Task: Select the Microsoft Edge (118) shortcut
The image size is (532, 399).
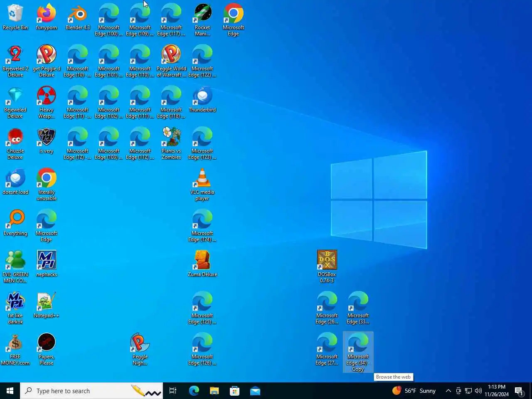Action: [x=171, y=102]
